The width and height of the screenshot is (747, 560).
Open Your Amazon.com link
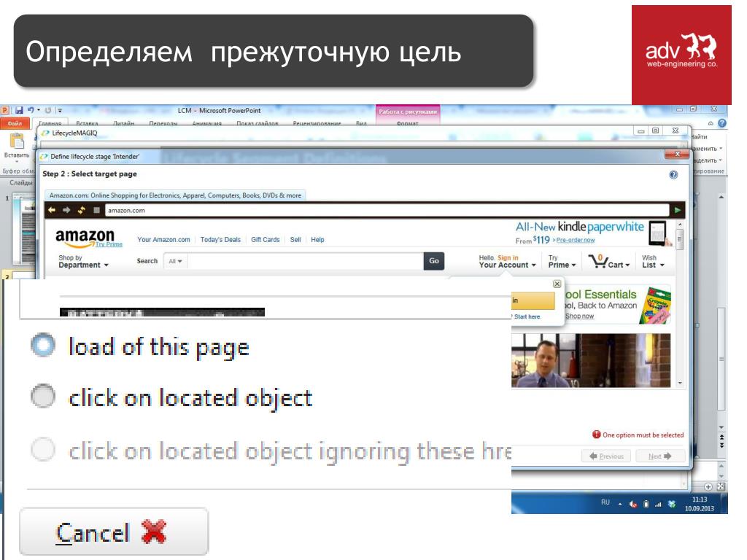163,239
